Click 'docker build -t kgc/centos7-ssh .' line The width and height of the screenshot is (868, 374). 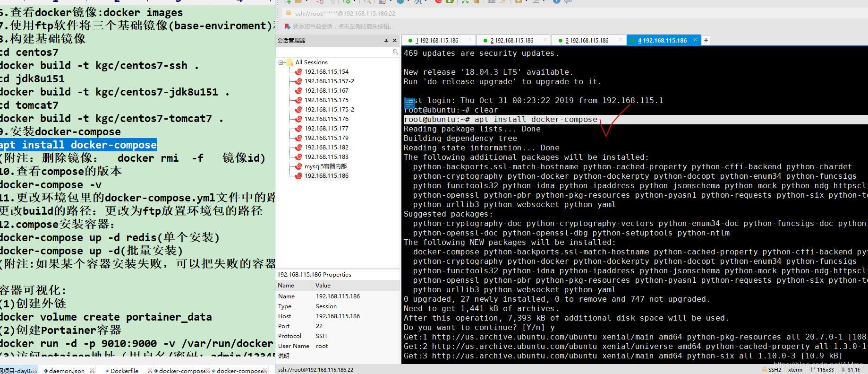(99, 65)
